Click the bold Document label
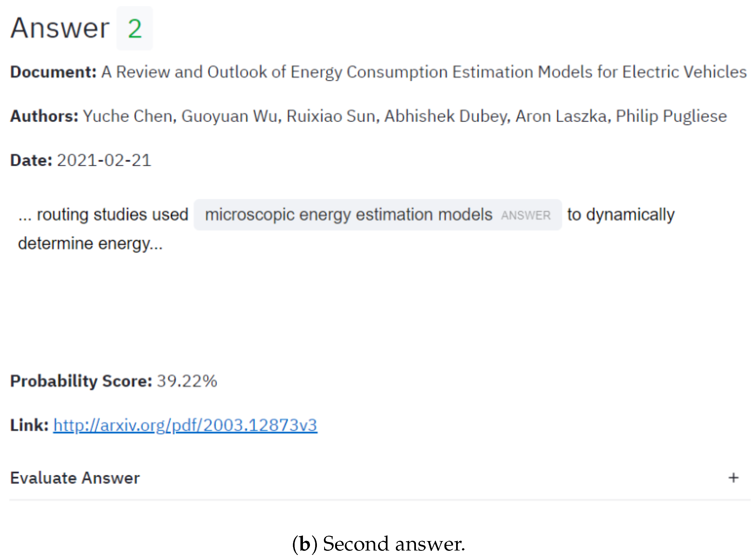756x560 pixels. pos(53,72)
